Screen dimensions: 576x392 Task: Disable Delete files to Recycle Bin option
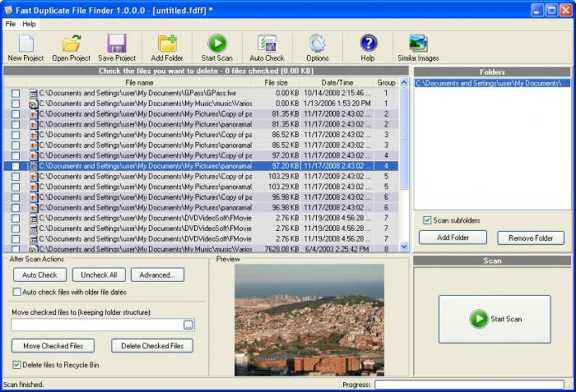(x=16, y=365)
